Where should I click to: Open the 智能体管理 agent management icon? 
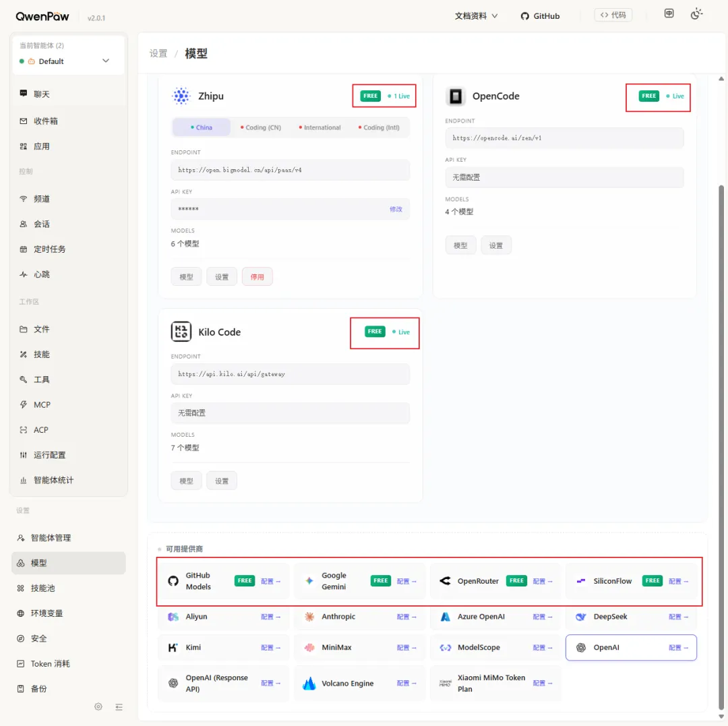point(20,537)
